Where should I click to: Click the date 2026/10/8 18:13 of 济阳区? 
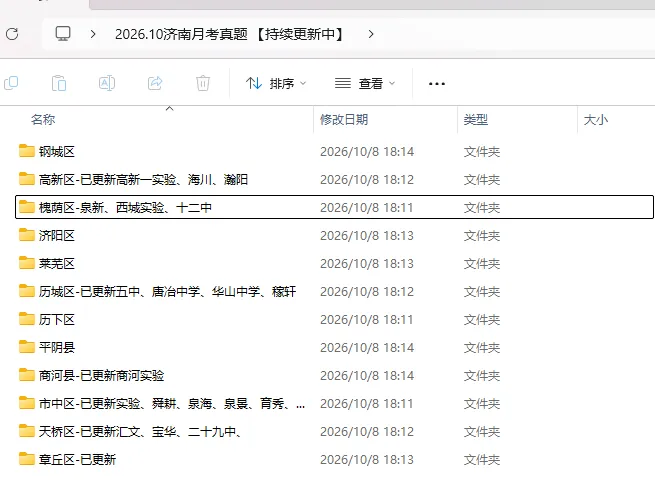click(367, 236)
